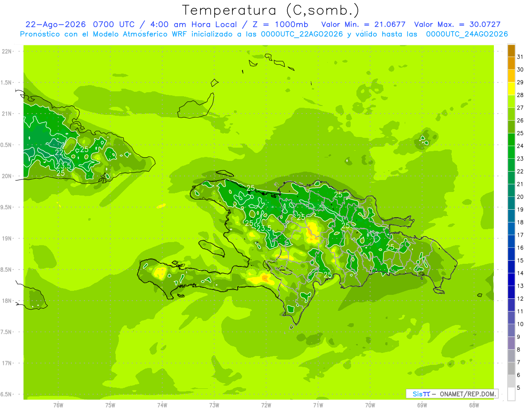Pick the orange swatch between 30 and 31

511,63
